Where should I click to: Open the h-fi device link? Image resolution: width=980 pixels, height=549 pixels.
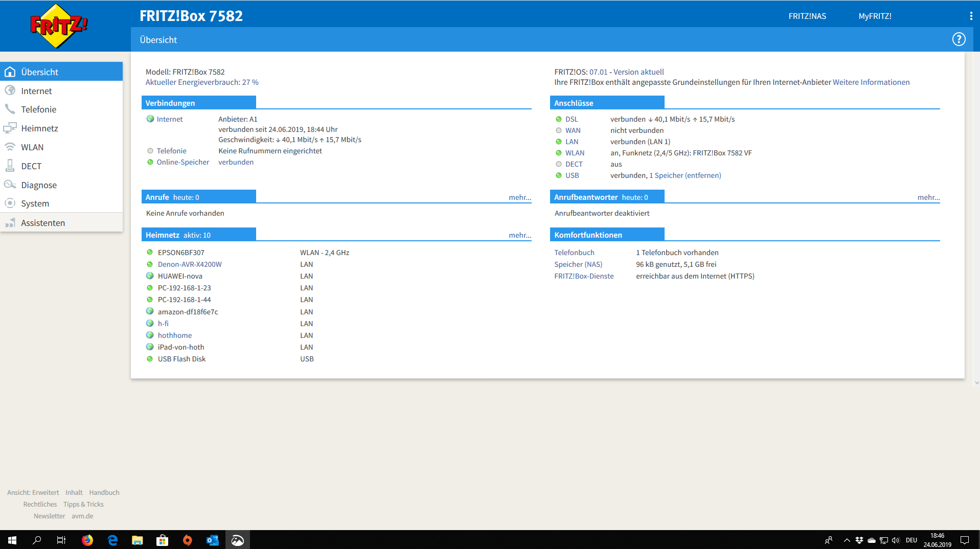163,324
